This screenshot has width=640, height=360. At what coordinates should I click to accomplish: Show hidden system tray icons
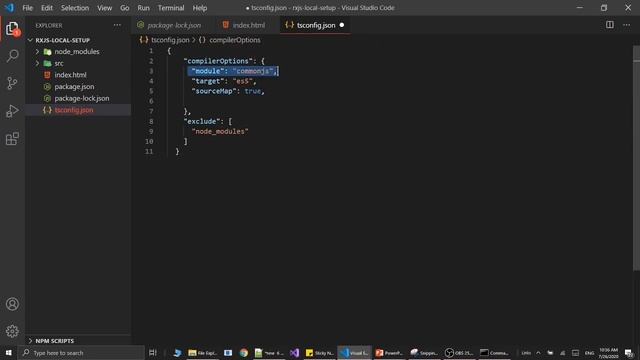(x=538, y=353)
